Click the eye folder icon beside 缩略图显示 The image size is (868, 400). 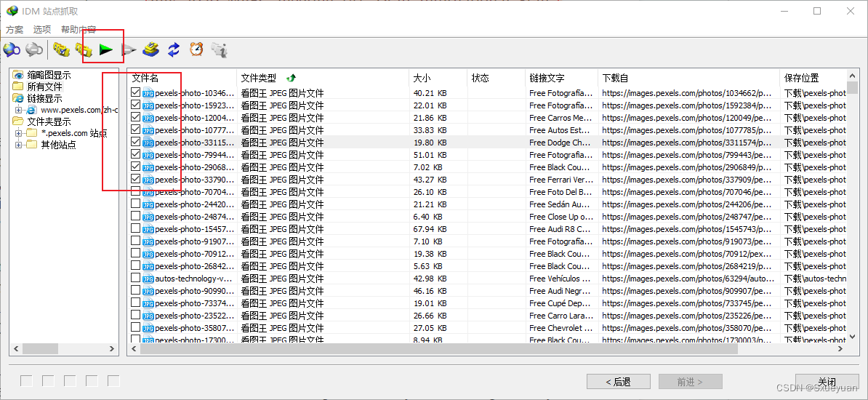(18, 76)
